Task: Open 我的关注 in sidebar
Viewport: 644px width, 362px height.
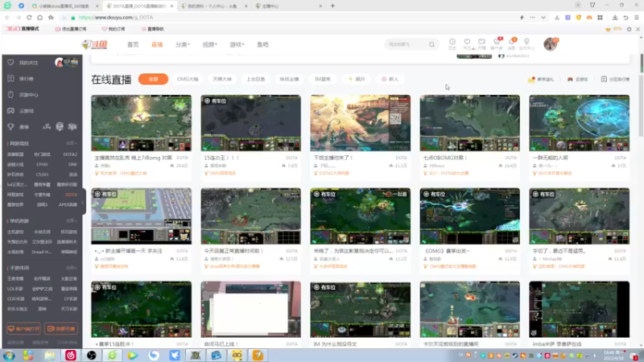Action: tap(29, 63)
